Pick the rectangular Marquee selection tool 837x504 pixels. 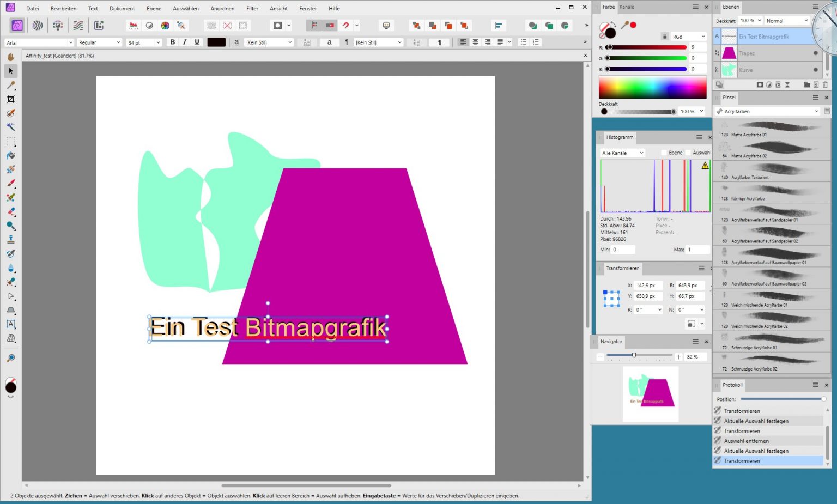pos(11,142)
